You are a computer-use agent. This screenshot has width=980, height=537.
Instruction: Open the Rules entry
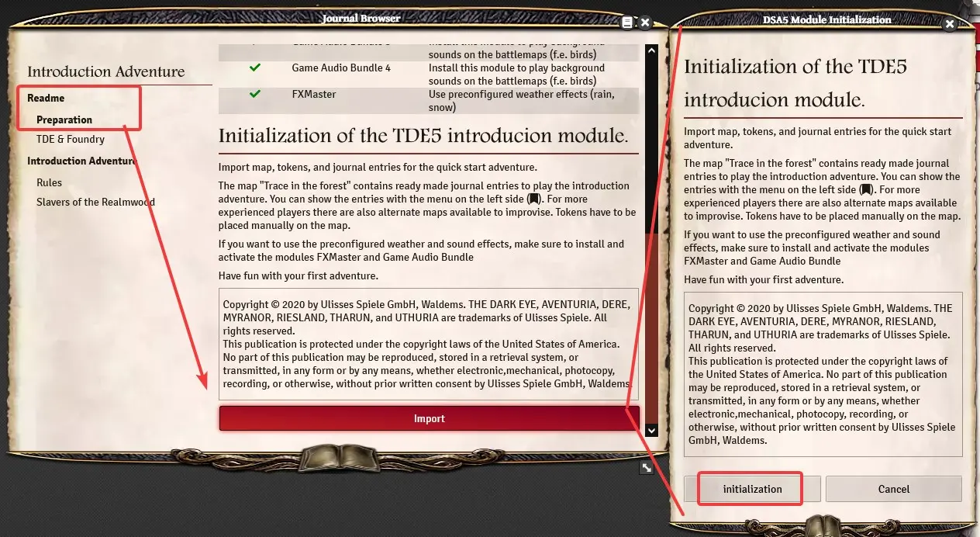[x=49, y=182]
